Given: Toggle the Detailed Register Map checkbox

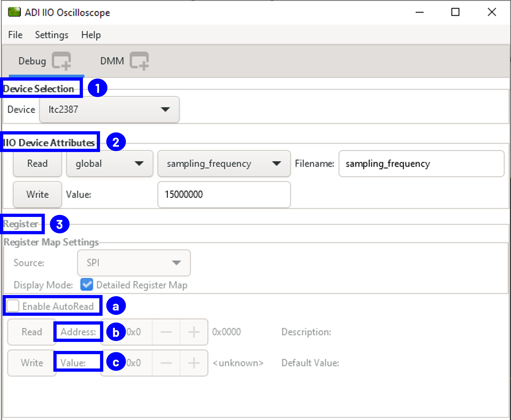Looking at the screenshot, I should [87, 285].
